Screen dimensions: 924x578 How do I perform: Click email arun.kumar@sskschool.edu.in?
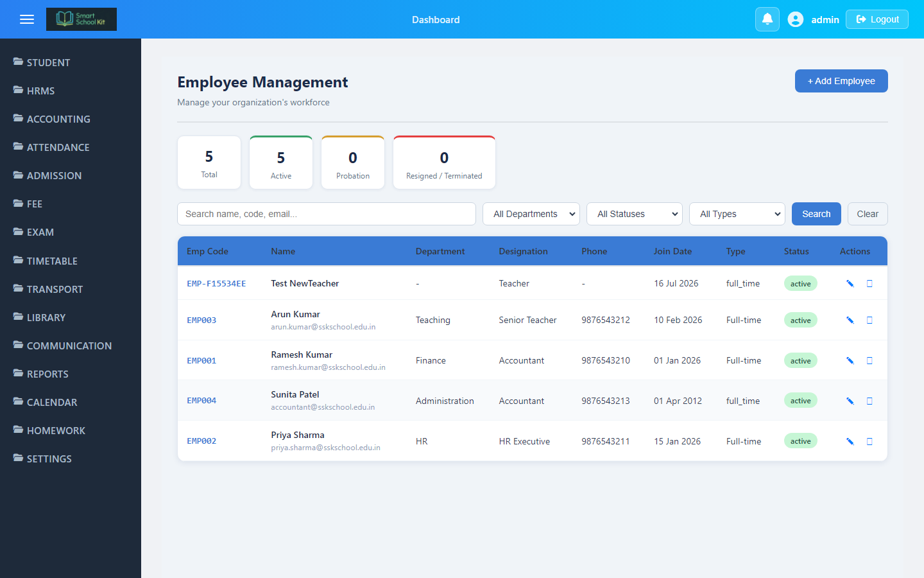click(x=323, y=327)
